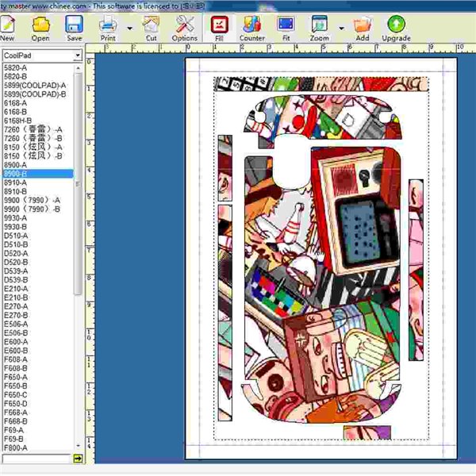Select model 8910-B
Image resolution: width=476 pixels, height=476 pixels.
point(16,191)
